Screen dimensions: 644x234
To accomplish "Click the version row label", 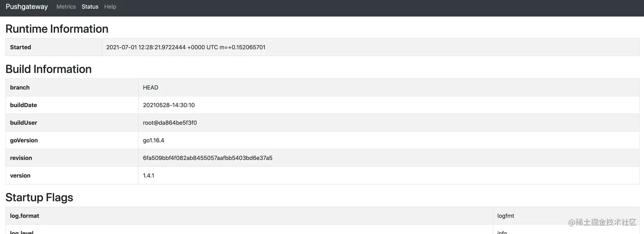I will pos(20,176).
